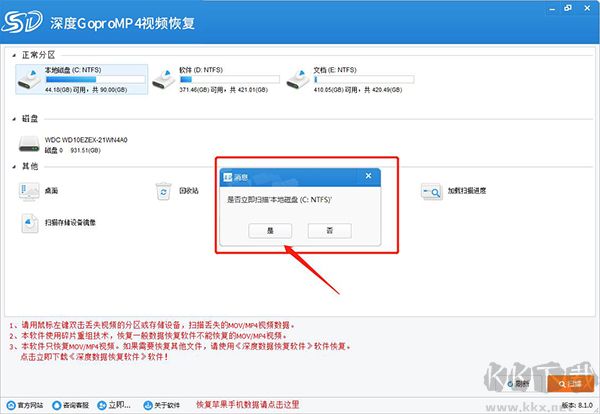600x414 pixels.
Task: Click the 官方网站 home icon
Action: tap(11, 405)
